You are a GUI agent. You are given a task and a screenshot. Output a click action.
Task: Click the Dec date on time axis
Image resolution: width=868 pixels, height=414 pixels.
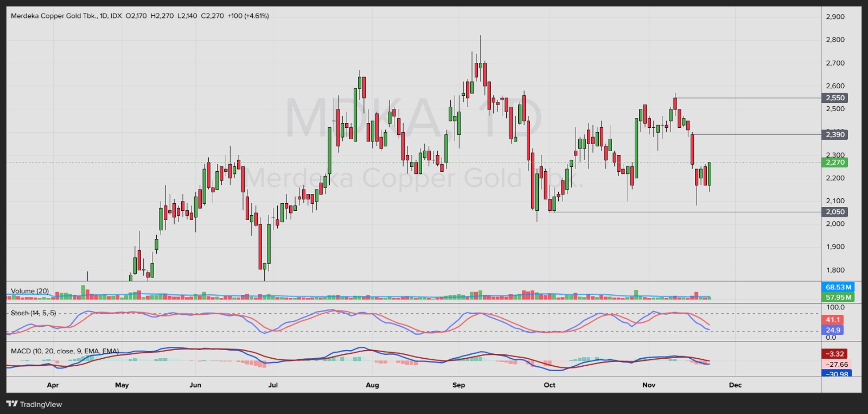pos(735,385)
